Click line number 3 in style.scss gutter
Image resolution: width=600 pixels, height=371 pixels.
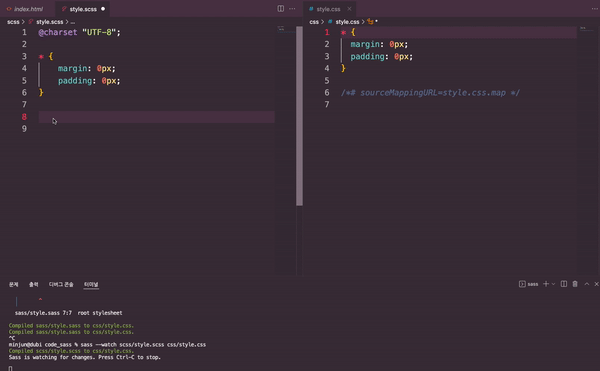click(24, 56)
